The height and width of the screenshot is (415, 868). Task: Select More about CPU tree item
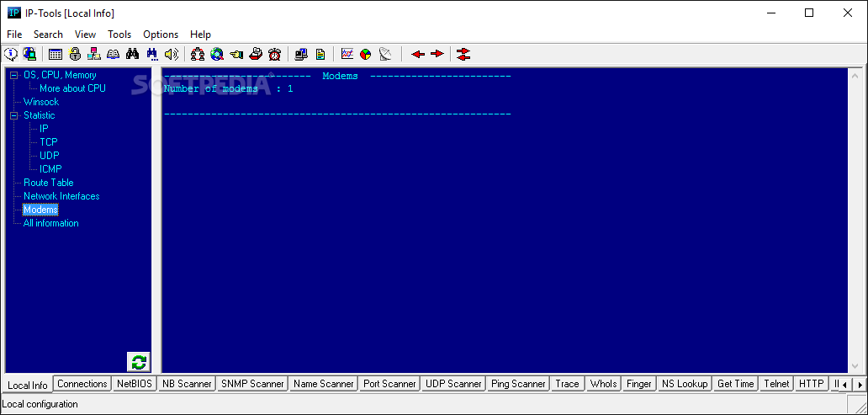tap(72, 88)
